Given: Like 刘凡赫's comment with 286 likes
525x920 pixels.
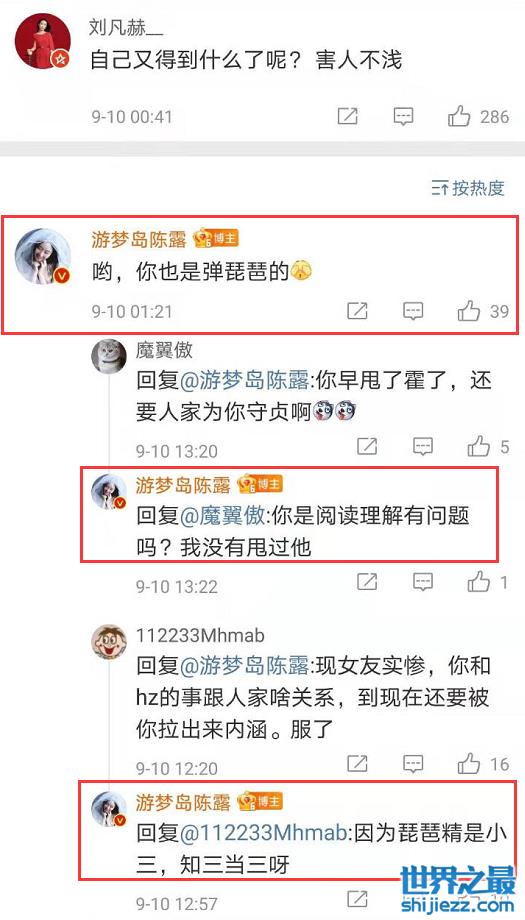Looking at the screenshot, I should (x=459, y=117).
